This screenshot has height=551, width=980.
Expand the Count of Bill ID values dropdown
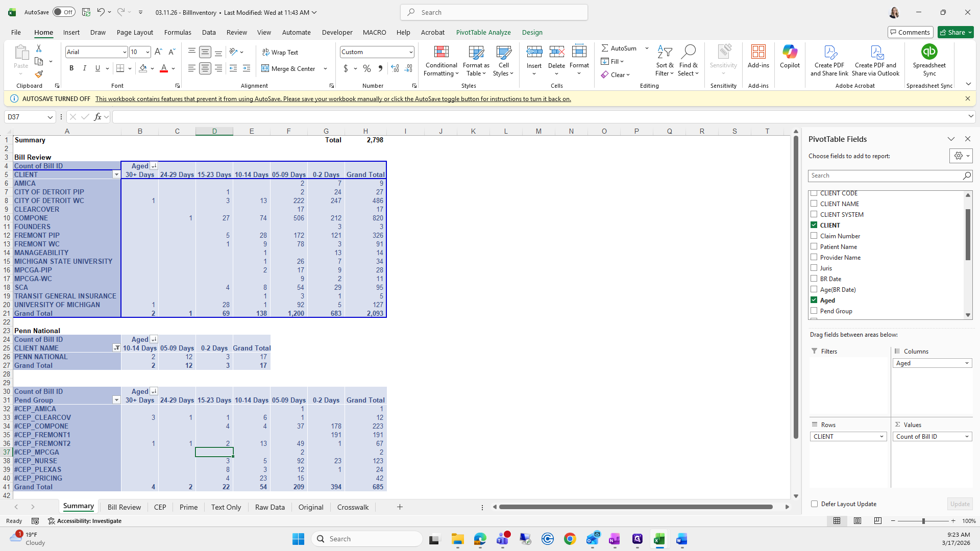[x=966, y=437]
